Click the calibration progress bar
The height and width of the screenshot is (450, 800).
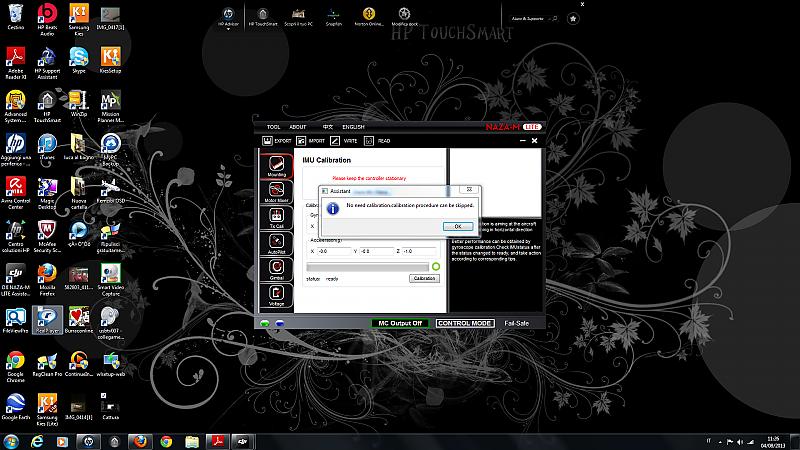[x=367, y=267]
